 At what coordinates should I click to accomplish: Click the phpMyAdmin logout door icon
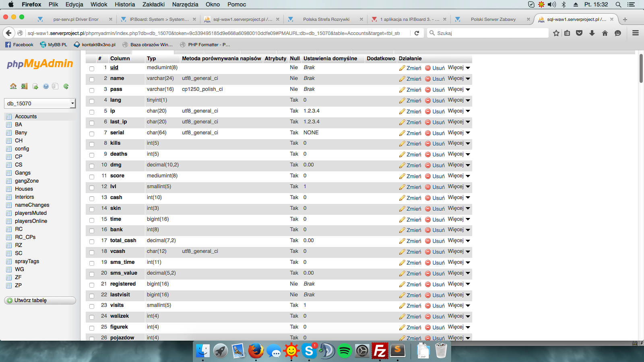[x=24, y=86]
